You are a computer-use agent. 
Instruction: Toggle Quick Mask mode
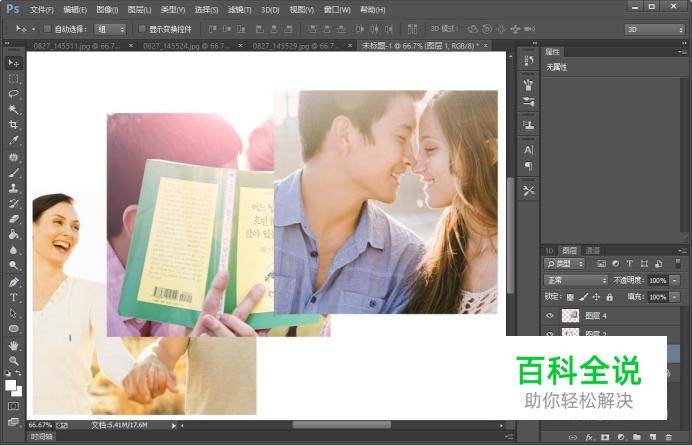pyautogui.click(x=13, y=406)
